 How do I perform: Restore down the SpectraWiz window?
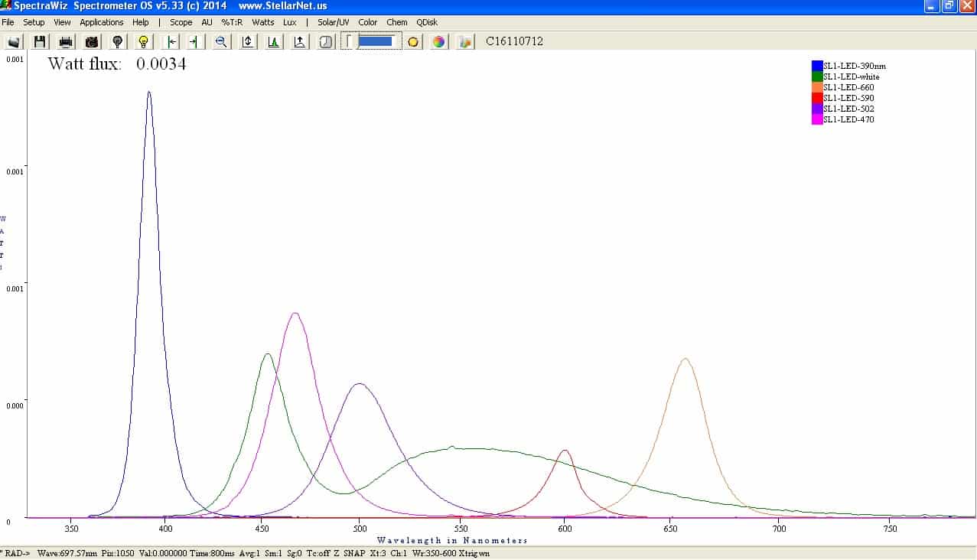click(949, 6)
